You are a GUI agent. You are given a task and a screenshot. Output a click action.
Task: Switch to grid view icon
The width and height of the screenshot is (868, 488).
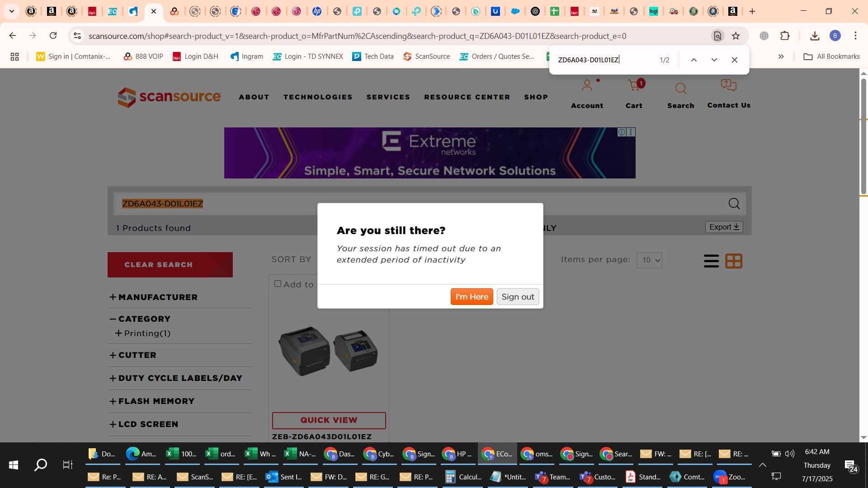tap(734, 261)
